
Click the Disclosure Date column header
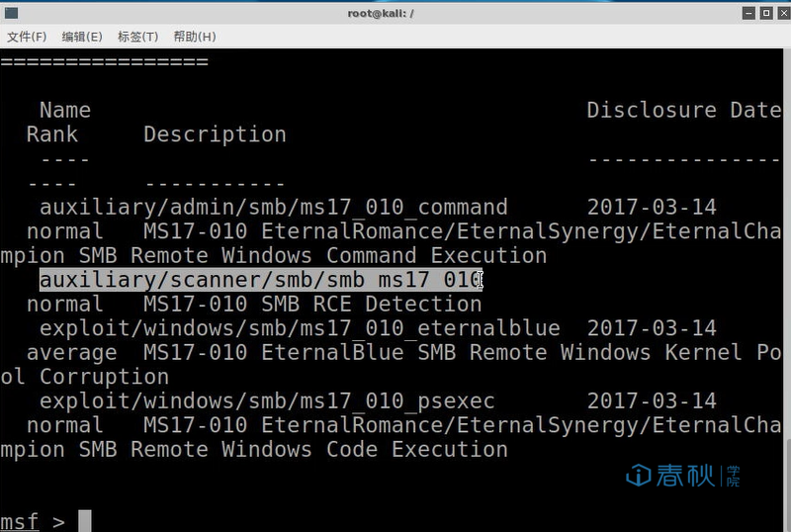pyautogui.click(x=684, y=110)
